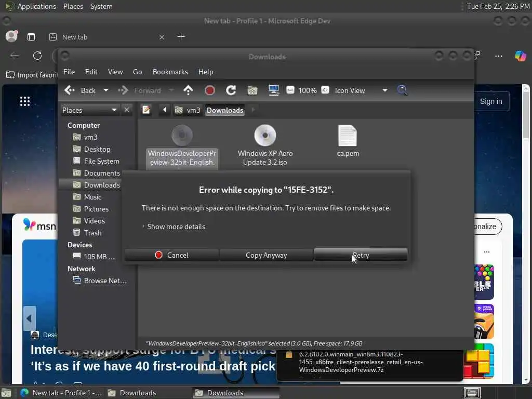Open the Home folder toolbar icon
The image size is (532, 399).
coord(252,90)
